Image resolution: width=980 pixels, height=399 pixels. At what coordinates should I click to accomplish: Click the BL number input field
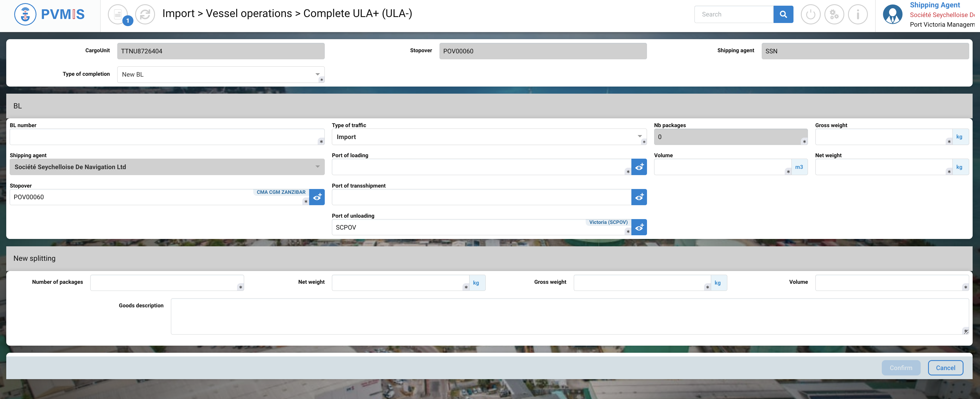pos(164,136)
